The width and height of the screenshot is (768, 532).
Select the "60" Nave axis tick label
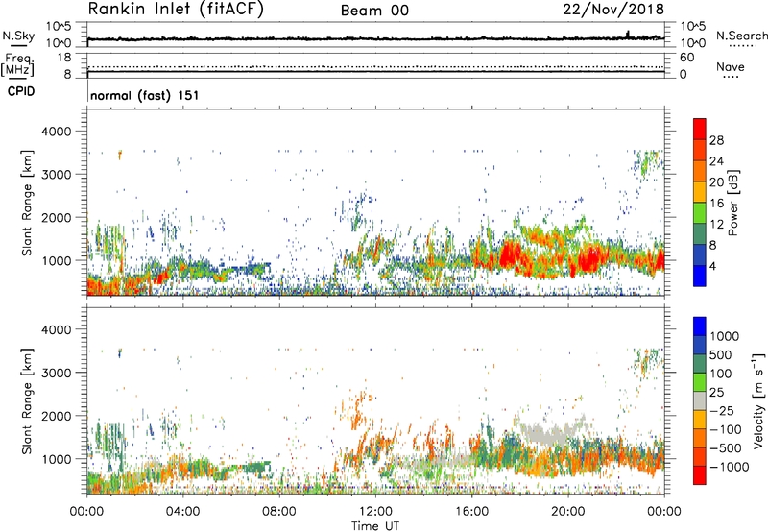tap(687, 58)
